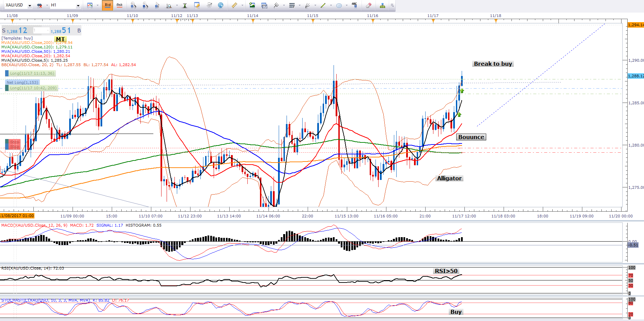Click the add text label ABC icon
This screenshot has height=321, width=644.
pos(354,5)
